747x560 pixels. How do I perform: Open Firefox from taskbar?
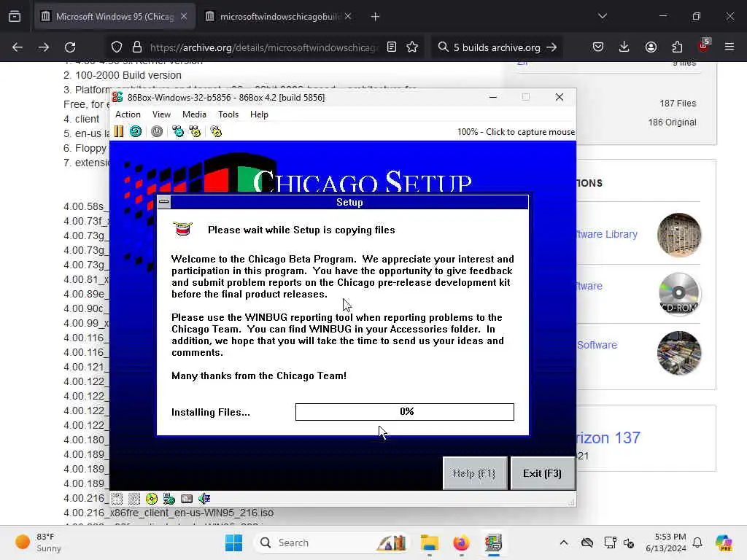pos(461,542)
